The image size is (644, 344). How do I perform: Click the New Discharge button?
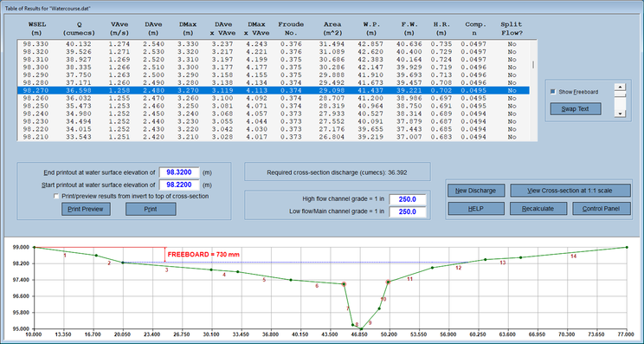click(x=476, y=191)
